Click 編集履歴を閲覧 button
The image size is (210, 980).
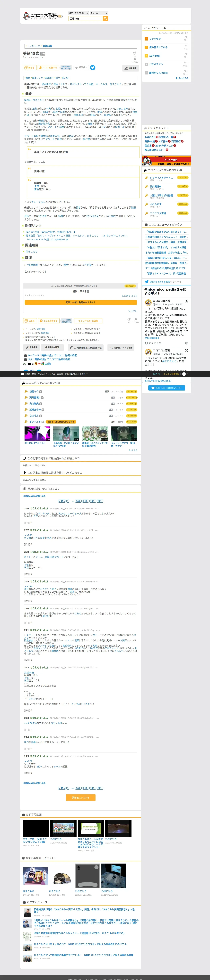pyautogui.click(x=52, y=347)
